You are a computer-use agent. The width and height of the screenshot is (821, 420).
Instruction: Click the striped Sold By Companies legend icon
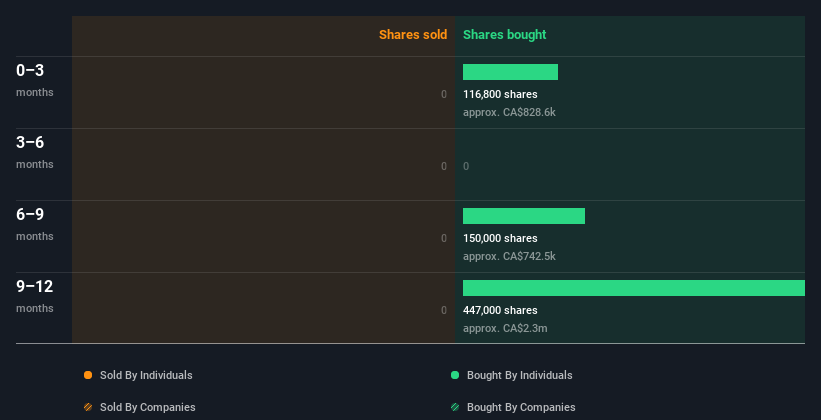pyautogui.click(x=88, y=407)
